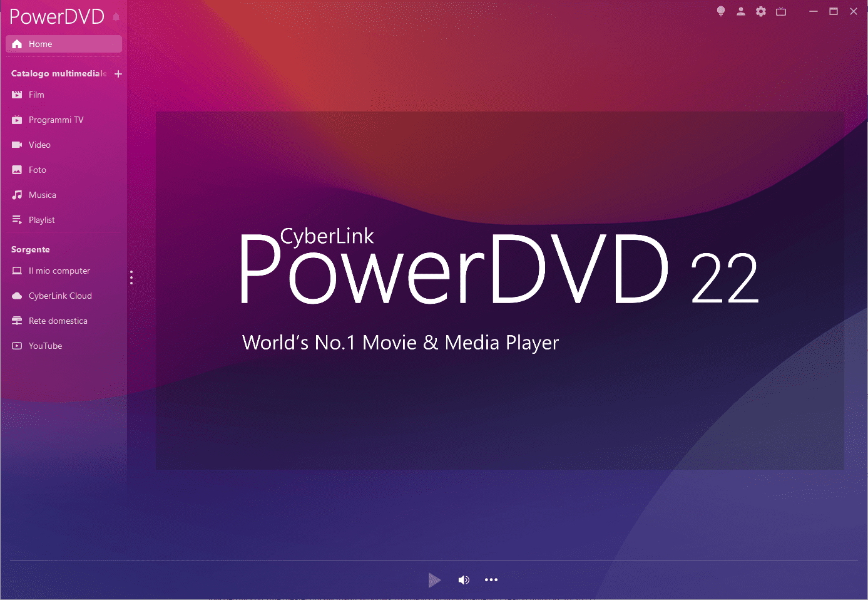The height and width of the screenshot is (600, 868).
Task: Open the lightbulb tips icon
Action: click(721, 11)
